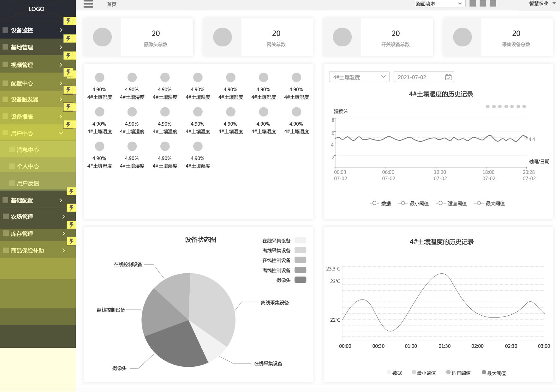
Task: Click the 摄像头总数 label
Action: (156, 45)
